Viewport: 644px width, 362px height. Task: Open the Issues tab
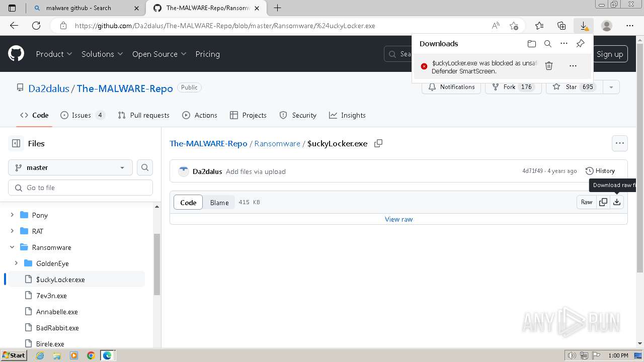pyautogui.click(x=83, y=115)
